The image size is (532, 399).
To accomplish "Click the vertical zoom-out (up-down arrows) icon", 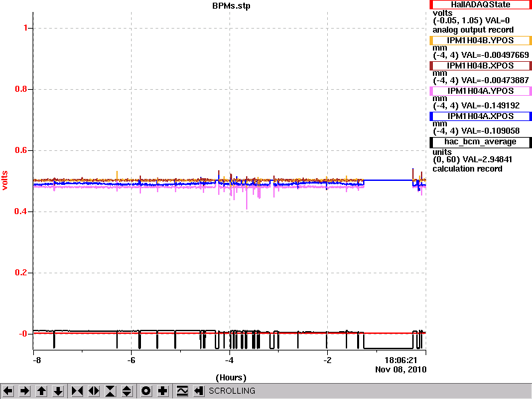I will pyautogui.click(x=127, y=391).
